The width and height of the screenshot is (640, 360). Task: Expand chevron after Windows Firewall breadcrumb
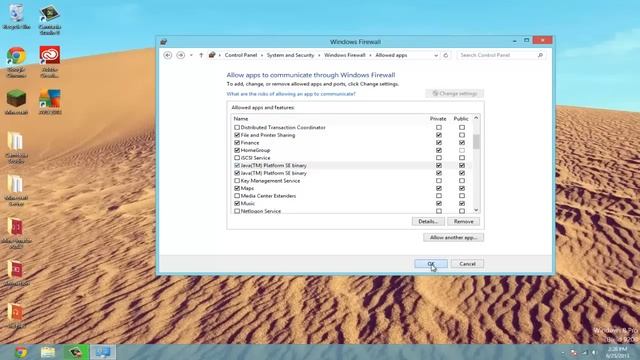[x=370, y=55]
